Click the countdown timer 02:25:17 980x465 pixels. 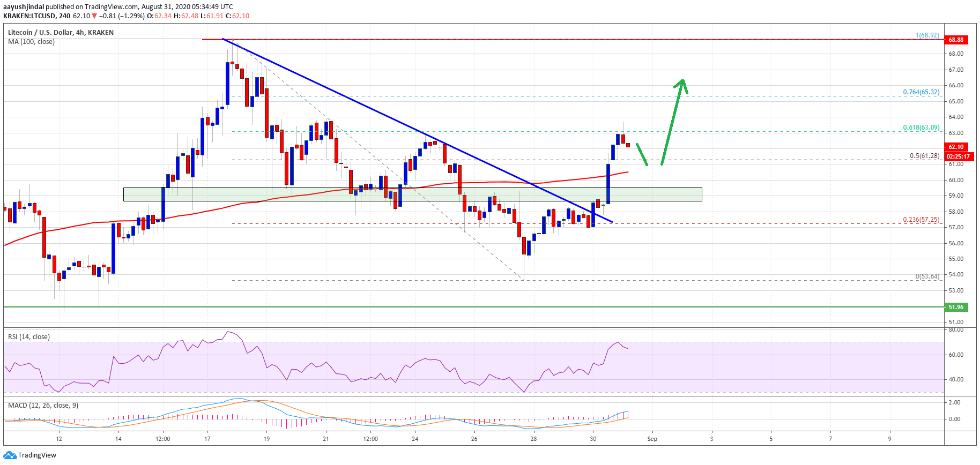click(958, 156)
